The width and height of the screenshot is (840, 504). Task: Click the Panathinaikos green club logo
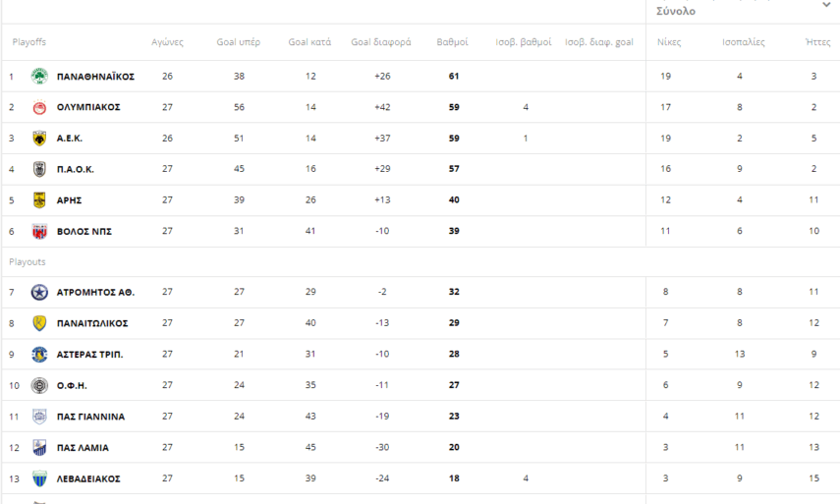(x=39, y=77)
